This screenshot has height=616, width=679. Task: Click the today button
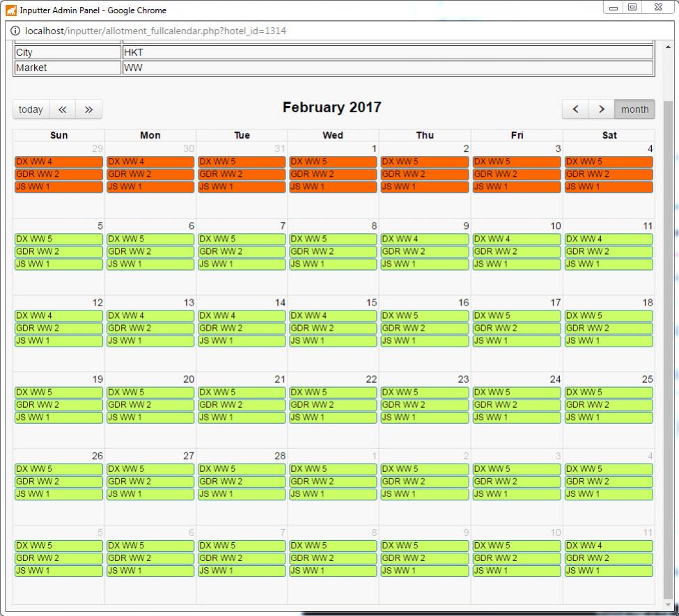click(x=31, y=109)
